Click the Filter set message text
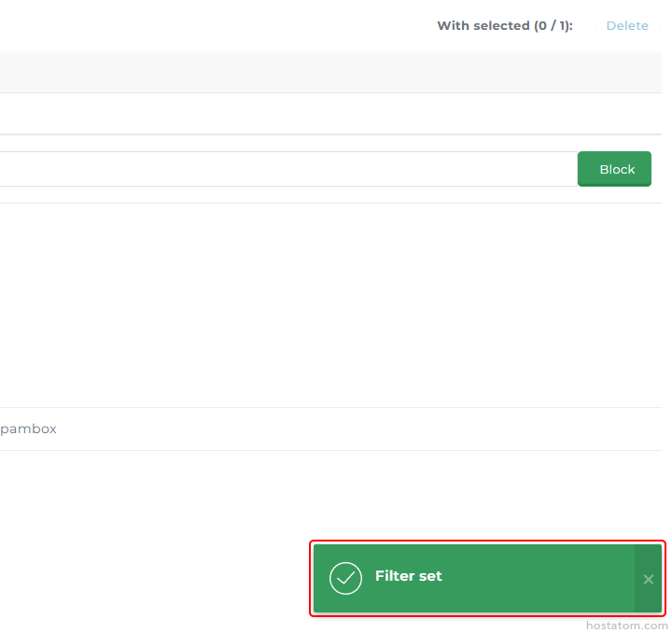 tap(409, 576)
